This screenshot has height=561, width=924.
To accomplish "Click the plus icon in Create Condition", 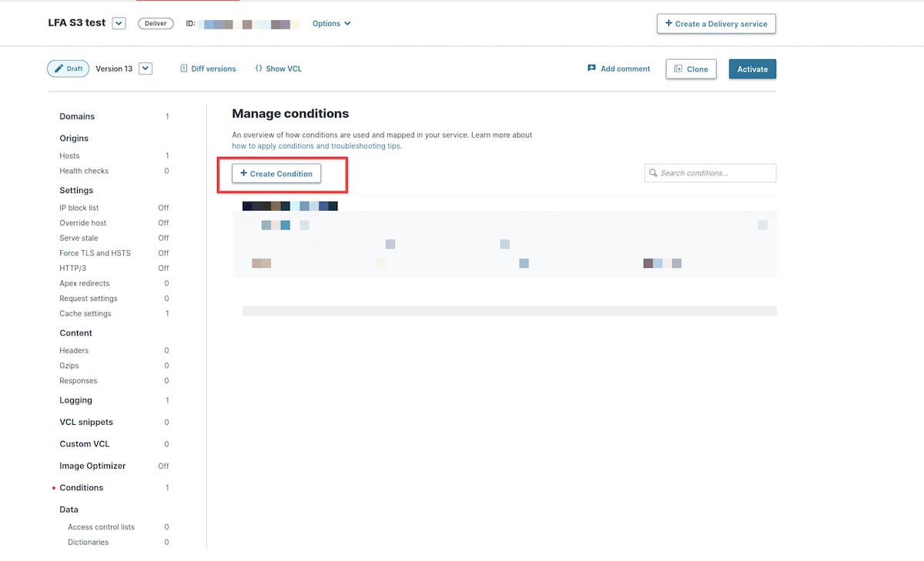I will click(x=243, y=173).
